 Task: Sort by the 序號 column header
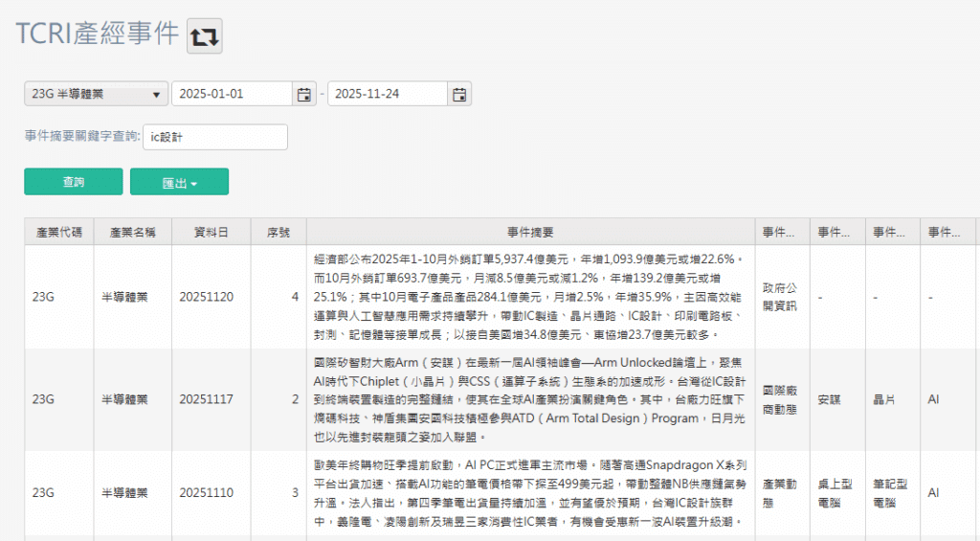pos(278,232)
